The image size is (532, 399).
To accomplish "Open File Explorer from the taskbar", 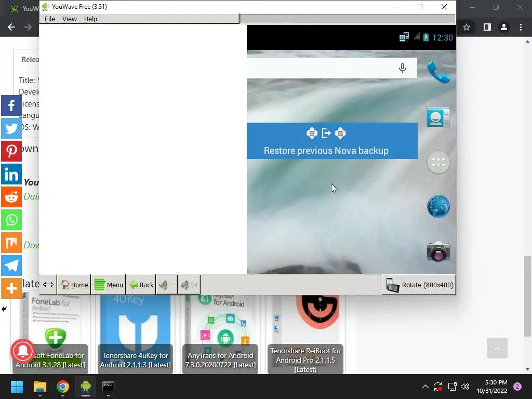I will pyautogui.click(x=39, y=387).
